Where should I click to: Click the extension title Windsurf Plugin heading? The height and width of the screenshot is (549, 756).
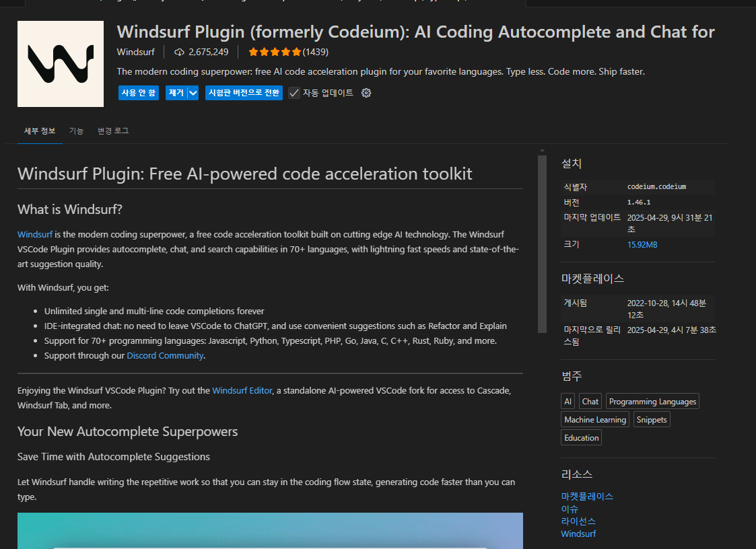[x=415, y=32]
